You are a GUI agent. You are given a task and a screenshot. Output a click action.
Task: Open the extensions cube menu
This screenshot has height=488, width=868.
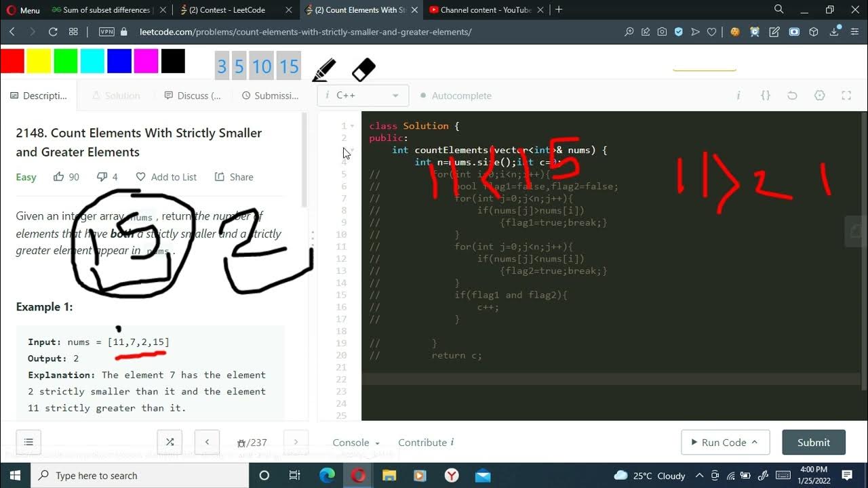(x=814, y=32)
